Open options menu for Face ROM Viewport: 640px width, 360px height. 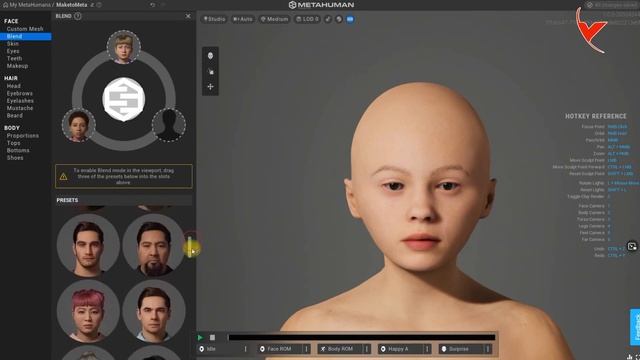coord(307,349)
